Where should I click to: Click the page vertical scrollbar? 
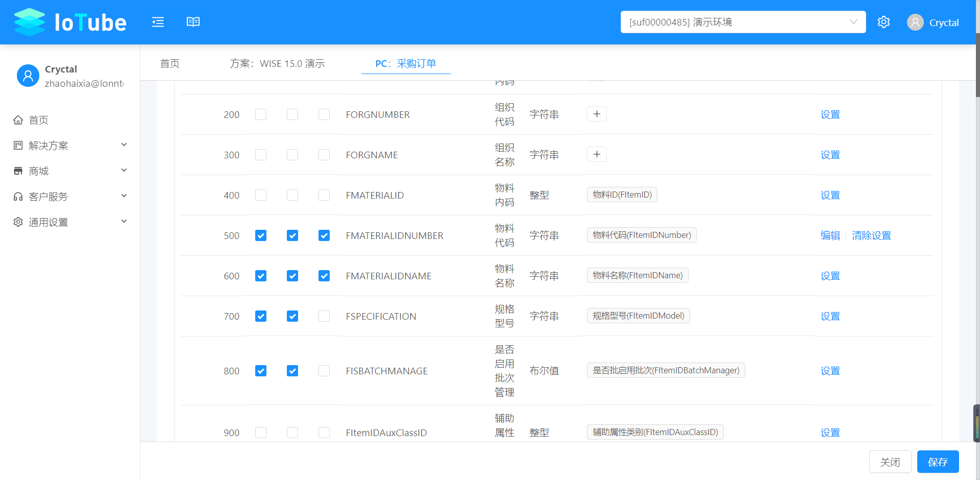click(977, 65)
